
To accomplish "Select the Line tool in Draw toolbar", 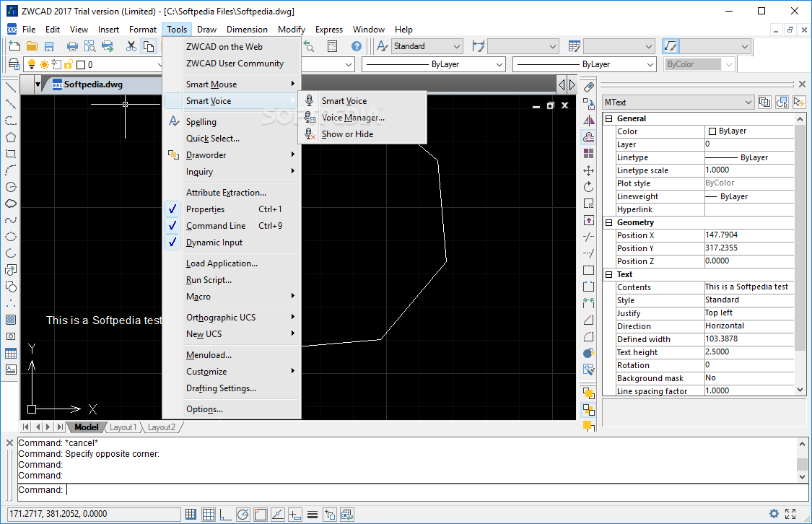I will [x=10, y=87].
